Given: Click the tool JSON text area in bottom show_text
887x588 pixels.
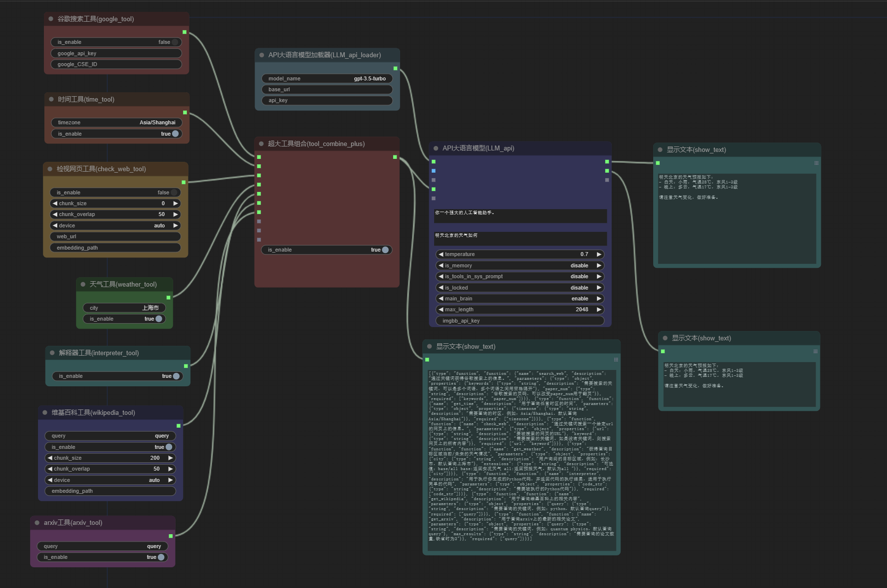Looking at the screenshot, I should [522, 460].
